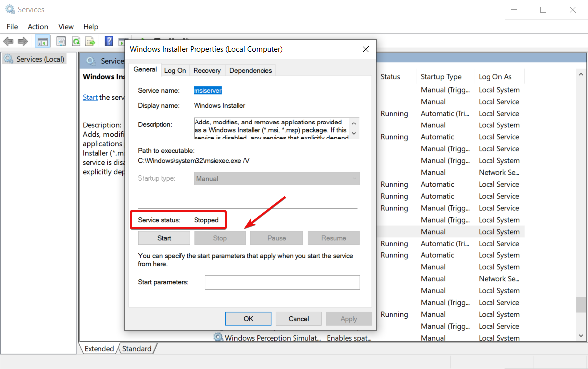Viewport: 588px width, 369px height.
Task: Toggle the Show/Hide Console Tree toolbar icon
Action: point(42,42)
